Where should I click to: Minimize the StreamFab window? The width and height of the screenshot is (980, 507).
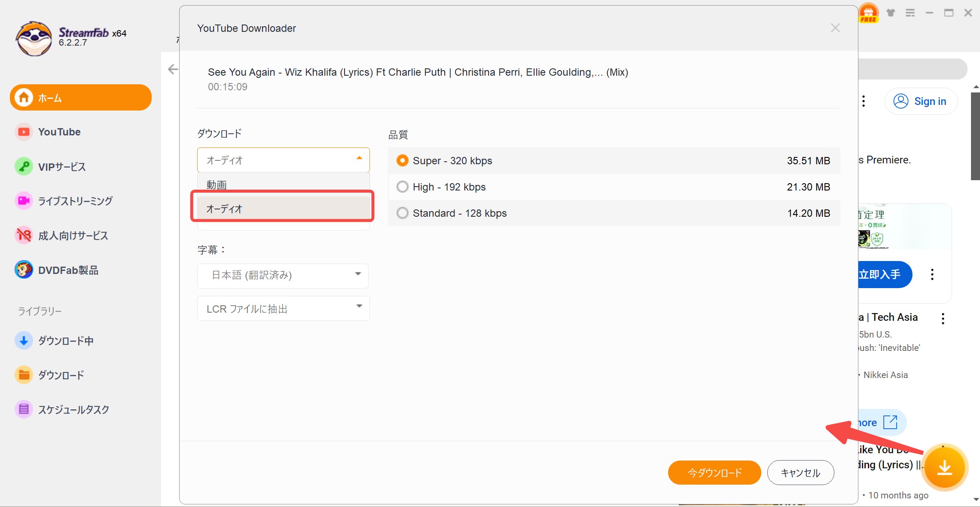(x=929, y=13)
